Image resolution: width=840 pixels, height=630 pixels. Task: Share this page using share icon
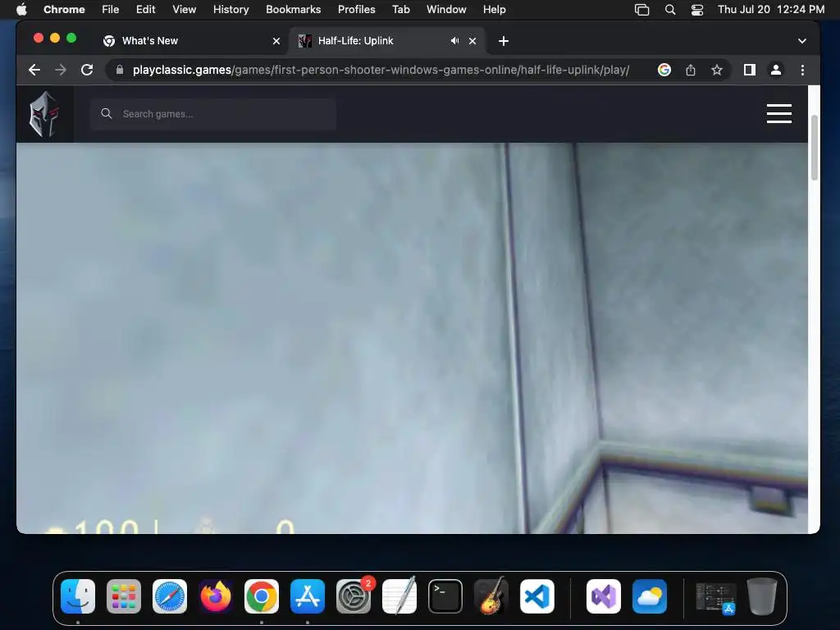pyautogui.click(x=691, y=70)
